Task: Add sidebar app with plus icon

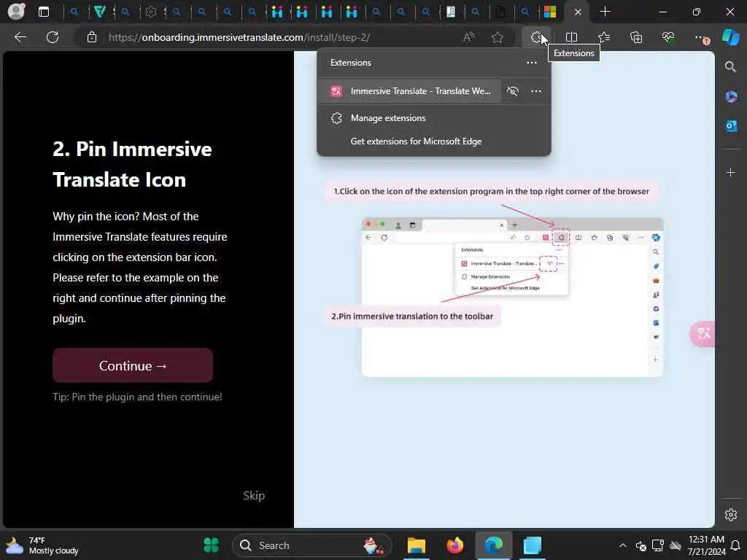Action: tap(731, 172)
